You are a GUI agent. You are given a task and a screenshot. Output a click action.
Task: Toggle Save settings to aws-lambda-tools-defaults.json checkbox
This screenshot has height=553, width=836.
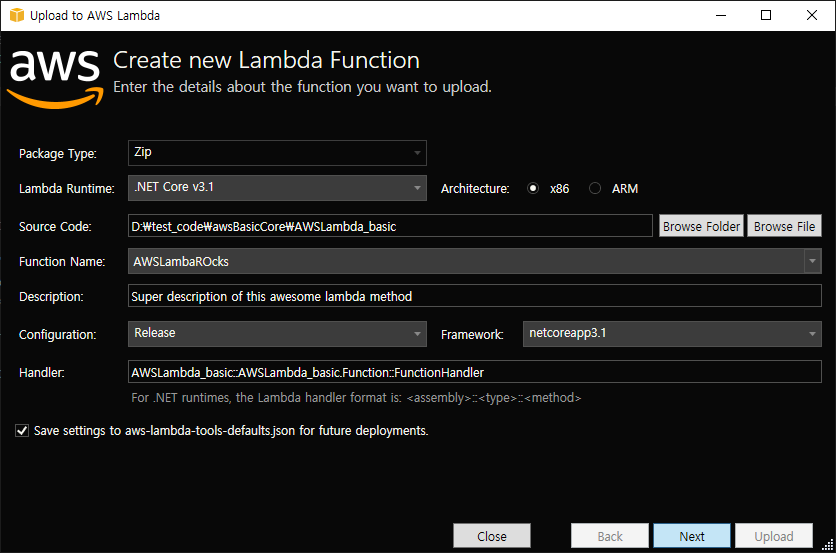pyautogui.click(x=22, y=430)
